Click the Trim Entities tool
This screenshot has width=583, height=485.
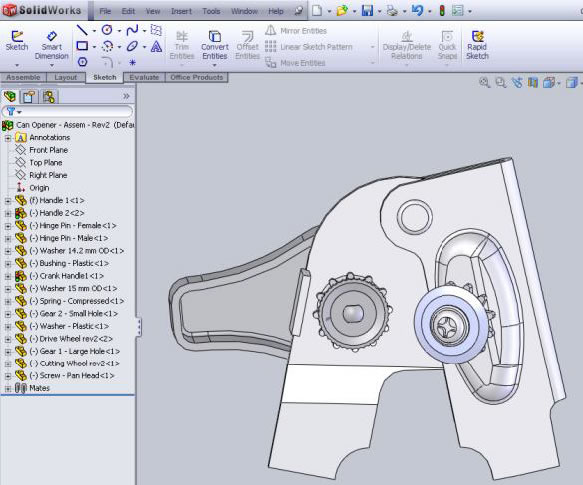(182, 45)
